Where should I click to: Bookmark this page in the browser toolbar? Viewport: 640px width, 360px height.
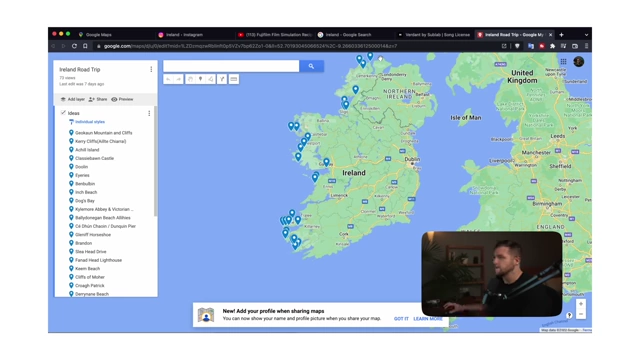pyautogui.click(x=85, y=46)
